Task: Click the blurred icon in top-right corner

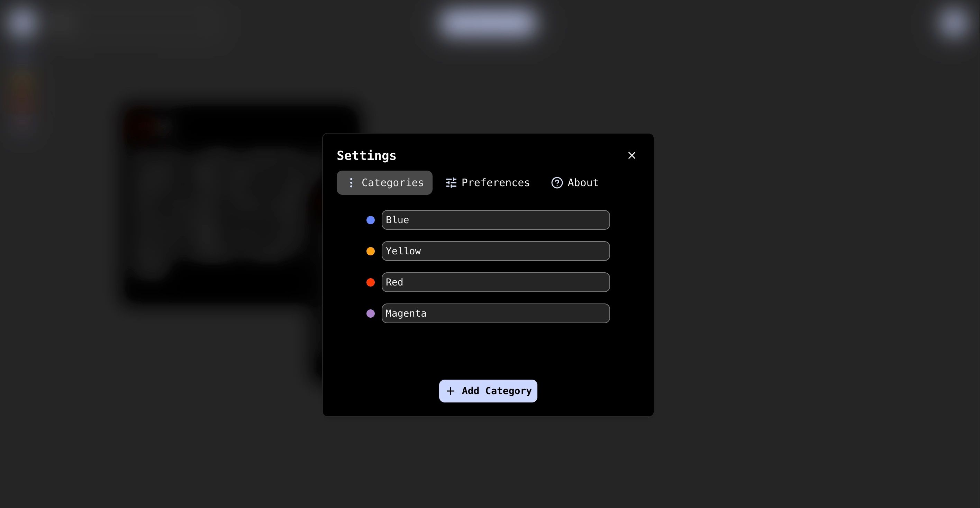Action: 952,23
